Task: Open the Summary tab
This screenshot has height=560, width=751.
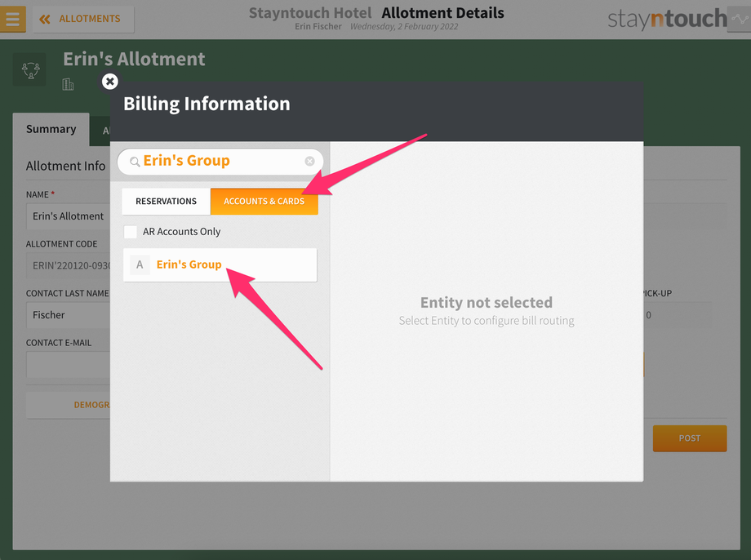Action: (51, 129)
